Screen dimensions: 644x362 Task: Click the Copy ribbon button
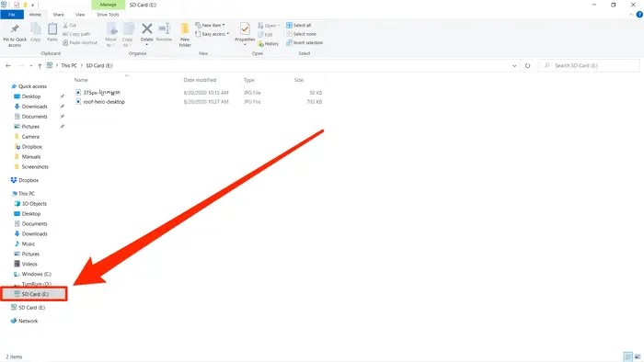(36, 33)
